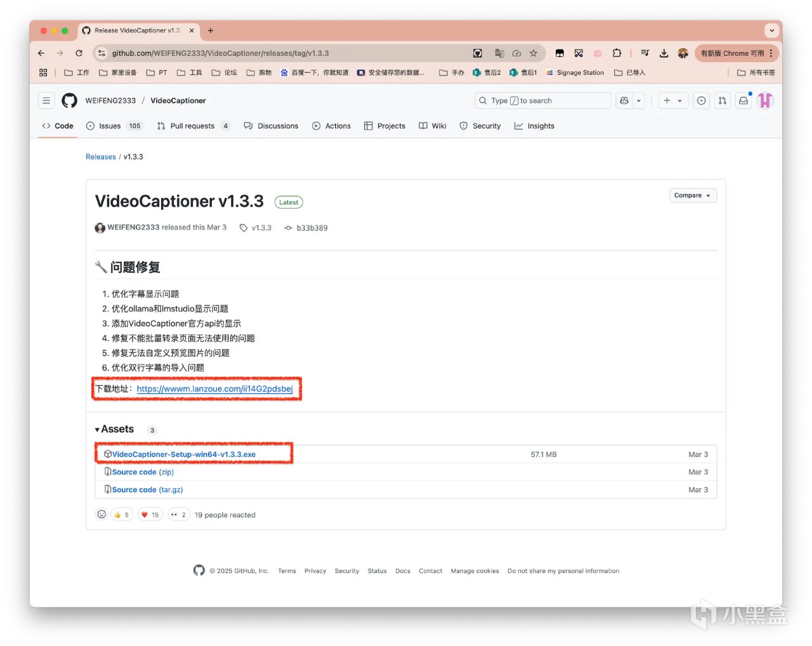
Task: Click the Releases breadcrumb link
Action: click(x=101, y=157)
